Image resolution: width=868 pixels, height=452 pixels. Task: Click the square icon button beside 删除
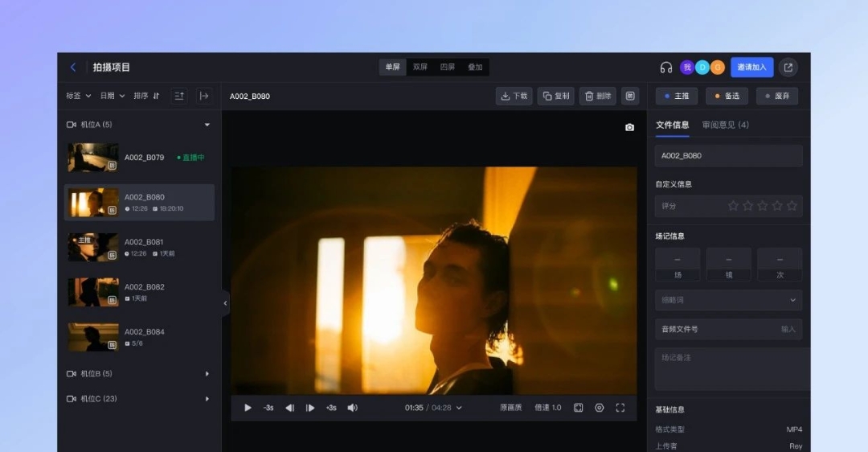tap(630, 96)
